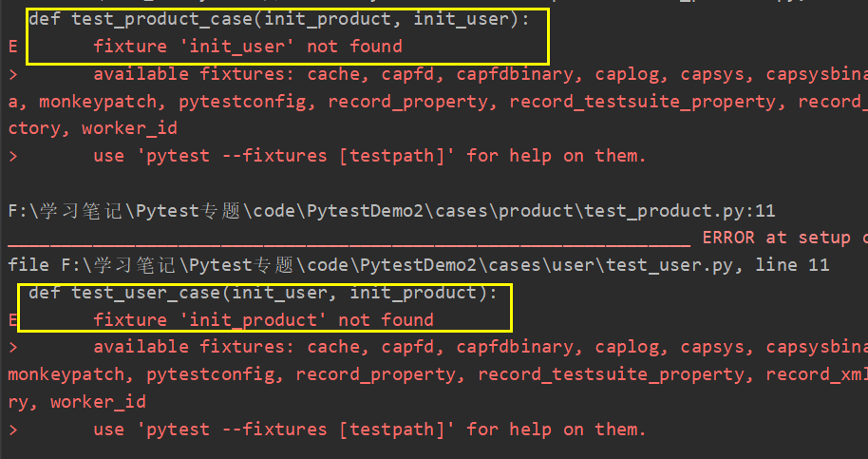868x459 pixels.
Task: Click 'worker_id' after 'ry,' in the second traceback
Action: coord(98,402)
